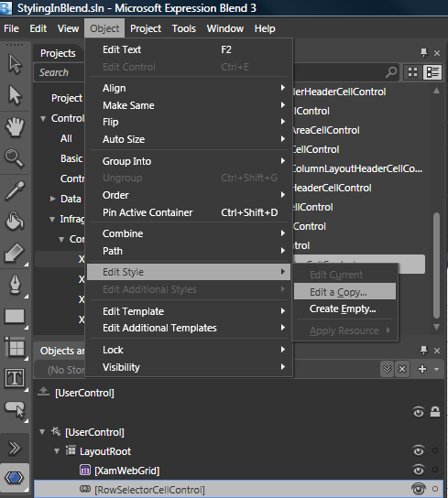Click the assets Search input field
This screenshot has height=498, width=448.
pyautogui.click(x=60, y=72)
